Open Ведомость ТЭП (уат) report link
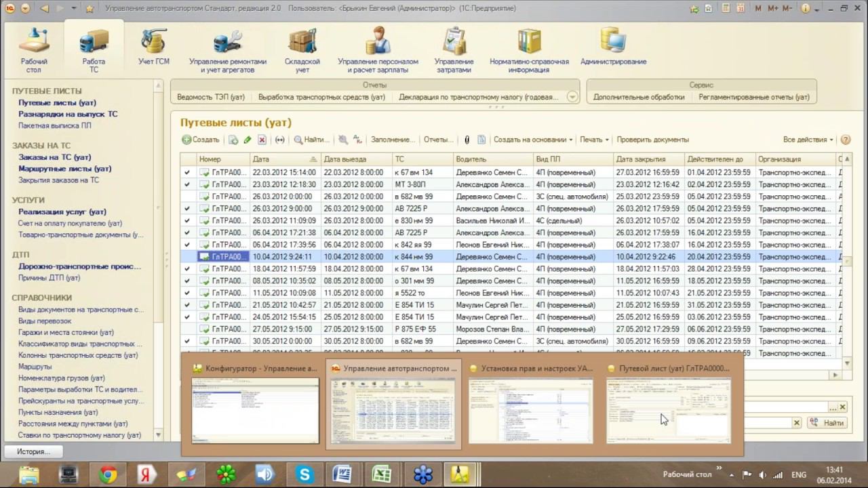 [x=211, y=97]
